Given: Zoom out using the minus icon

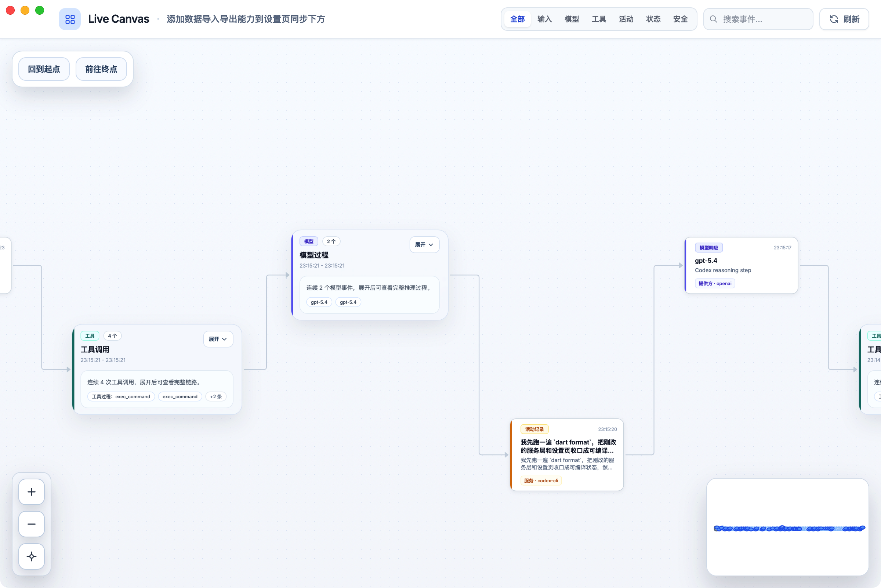Looking at the screenshot, I should point(32,524).
